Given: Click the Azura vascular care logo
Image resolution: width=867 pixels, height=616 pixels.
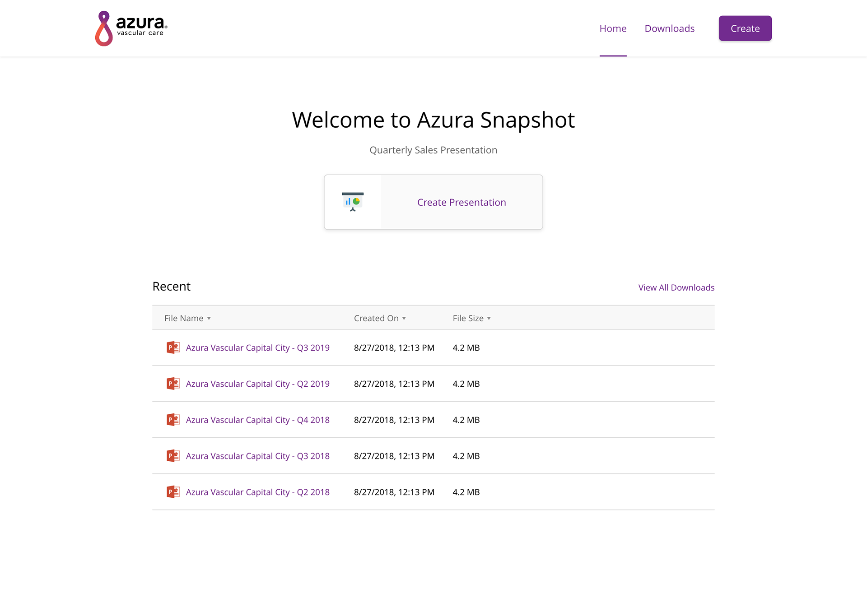Looking at the screenshot, I should tap(131, 28).
